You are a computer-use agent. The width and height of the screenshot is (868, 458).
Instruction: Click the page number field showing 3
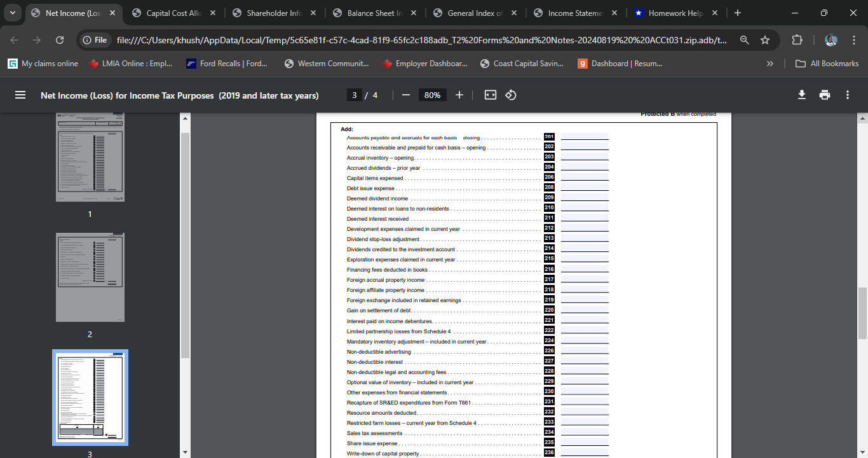click(x=355, y=95)
